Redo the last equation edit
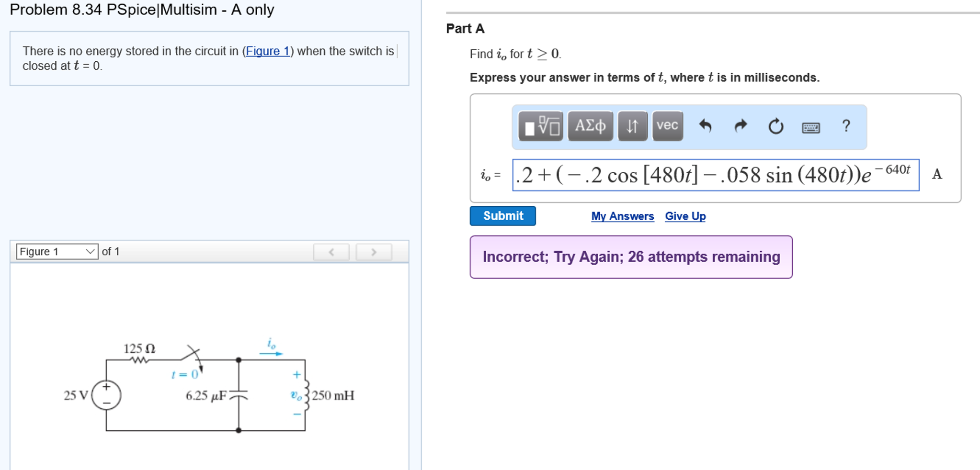The height and width of the screenshot is (470, 980). (x=740, y=126)
